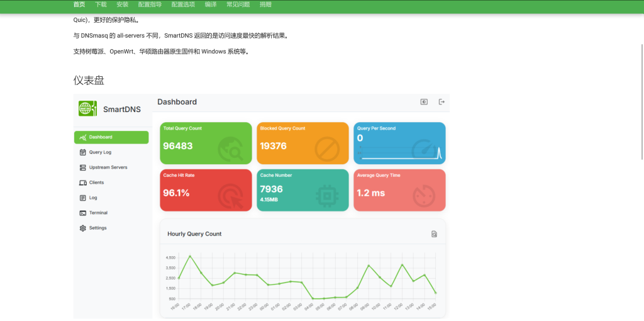644x321 pixels.
Task: Click the stopwatch icon on Average Query Time
Action: [424, 196]
